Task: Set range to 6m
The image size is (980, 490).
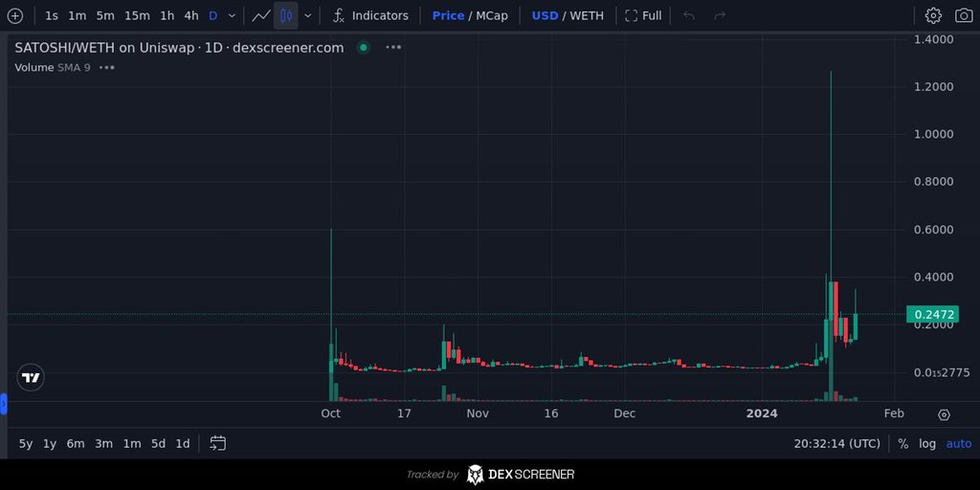Action: click(76, 444)
